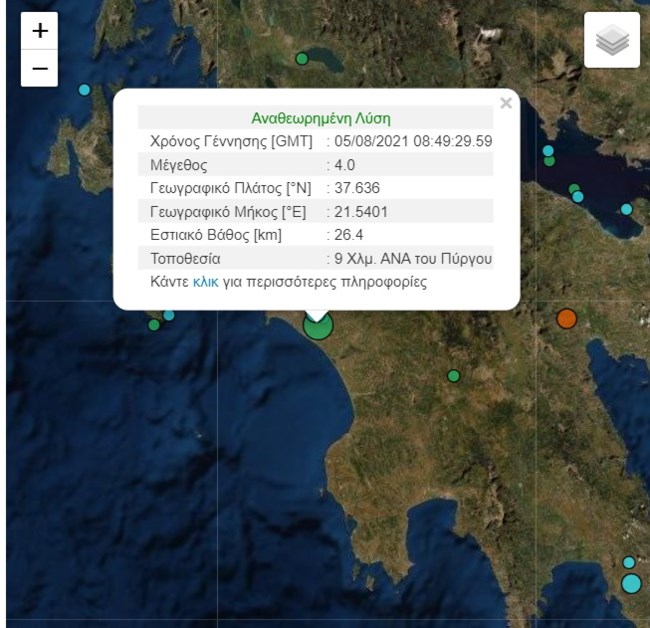
Task: Click the popup title 'Αναθεωρημένη Λύση'
Action: coord(321,119)
